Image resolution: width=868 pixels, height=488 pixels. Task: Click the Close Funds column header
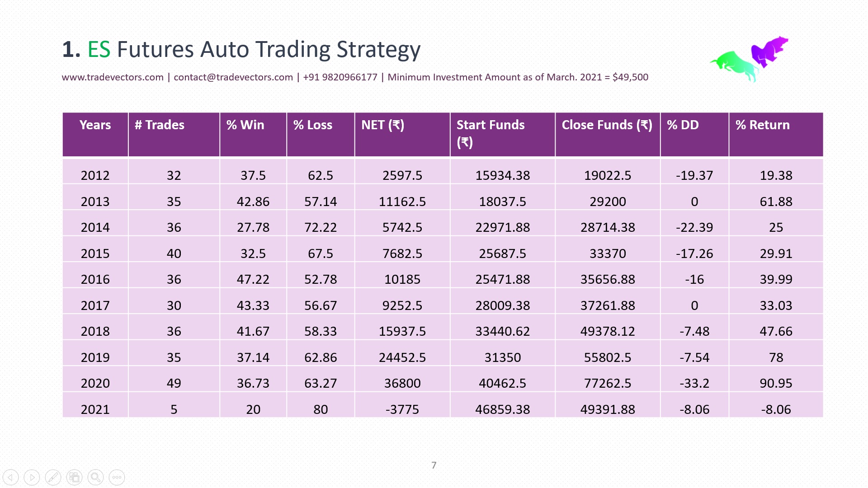point(607,125)
